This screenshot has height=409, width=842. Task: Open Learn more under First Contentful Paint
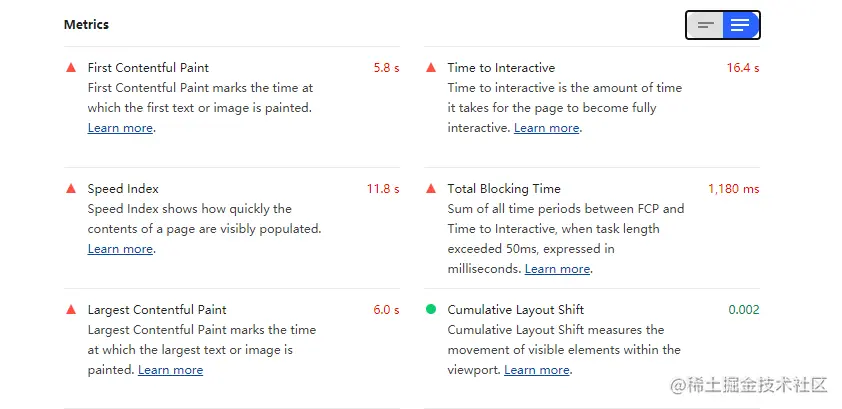click(120, 128)
